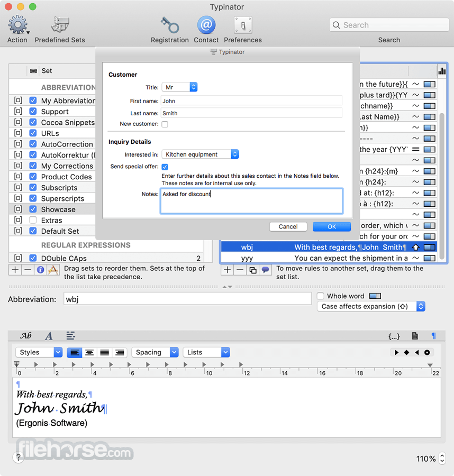Select circle decimal tab stop type
The image size is (454, 476).
pos(427,352)
